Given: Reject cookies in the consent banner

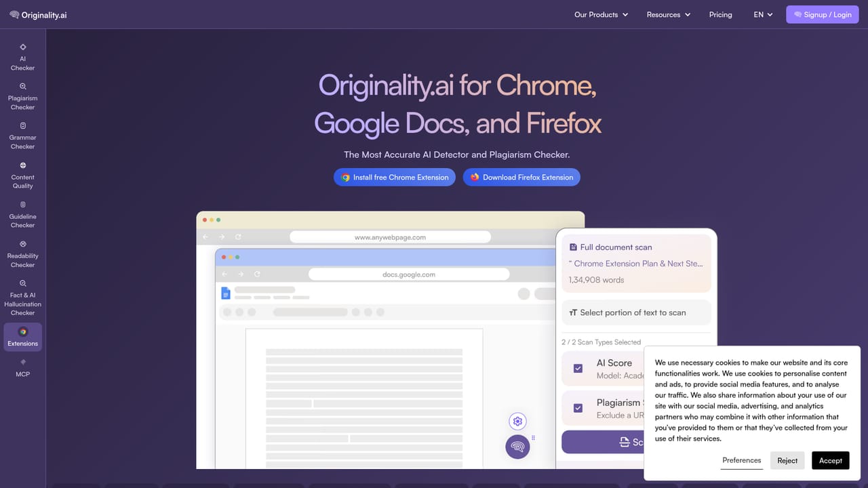Looking at the screenshot, I should 787,460.
